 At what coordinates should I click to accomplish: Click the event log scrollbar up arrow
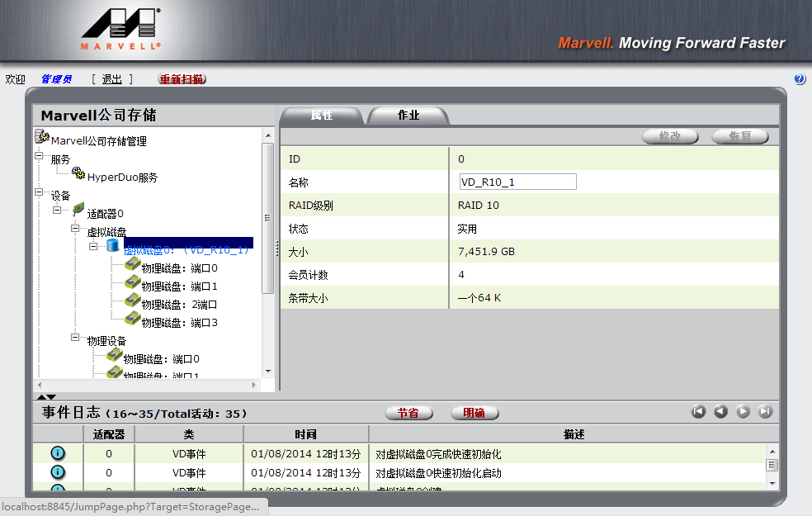pyautogui.click(x=772, y=452)
